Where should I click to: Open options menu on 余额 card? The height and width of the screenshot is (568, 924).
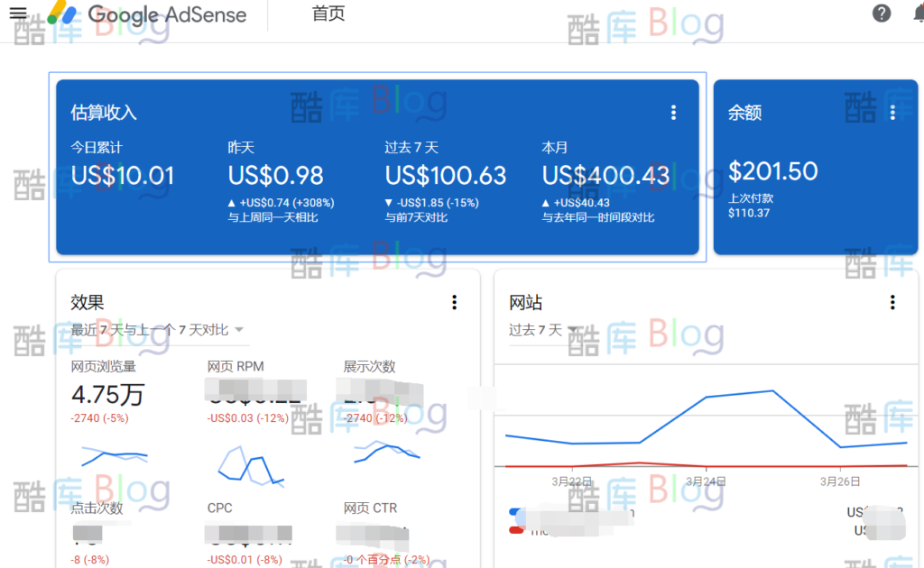pyautogui.click(x=892, y=112)
